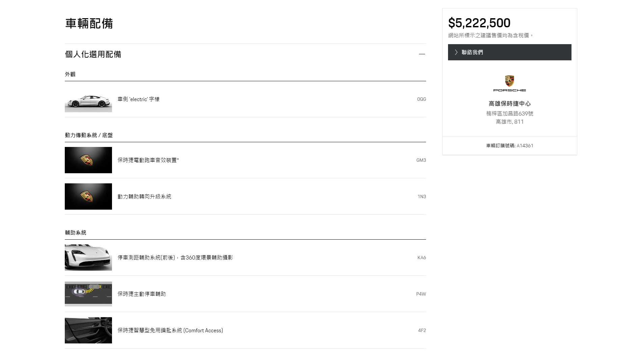642x364 pixels.
Task: Open the 動力輔助轉向升級系統 crest thumbnail
Action: click(88, 196)
